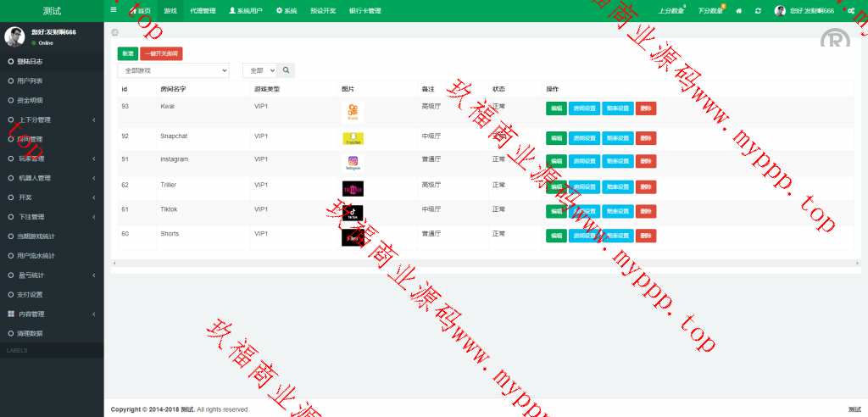
Task: Open the 代理管理 top menu tab
Action: [203, 11]
